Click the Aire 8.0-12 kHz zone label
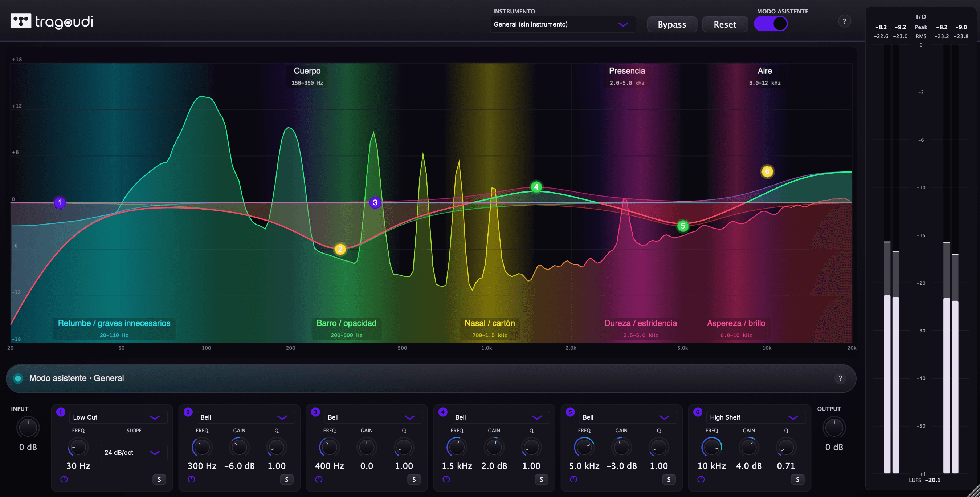 coord(765,76)
